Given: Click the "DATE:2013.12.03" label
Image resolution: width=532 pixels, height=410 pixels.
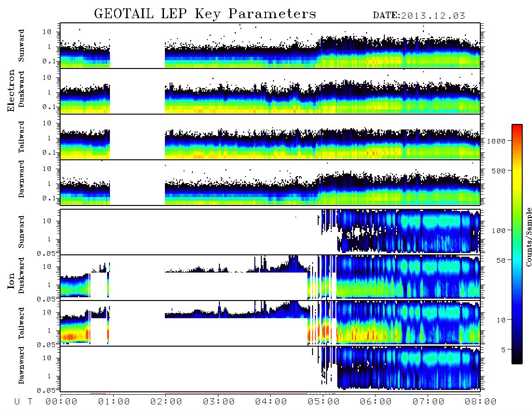Looking at the screenshot, I should (419, 16).
